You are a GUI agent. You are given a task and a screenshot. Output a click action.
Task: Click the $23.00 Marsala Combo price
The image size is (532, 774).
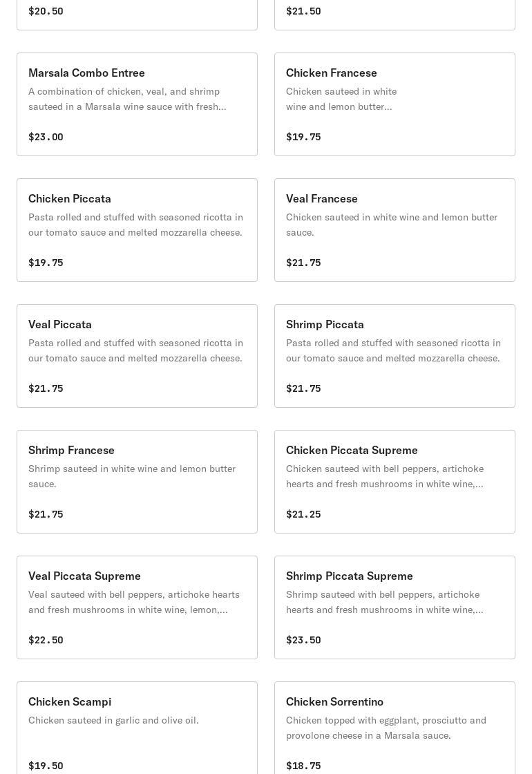point(46,137)
